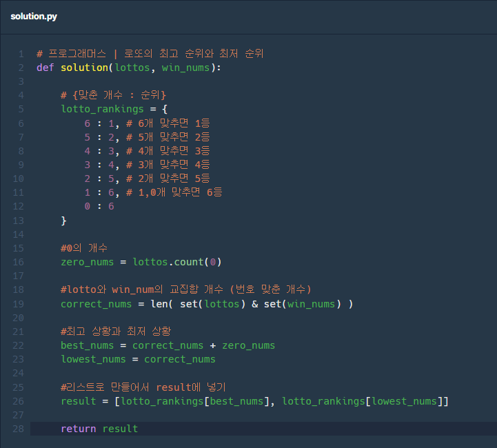Click the comment '#0의 개수'
The image size is (497, 448).
pos(84,248)
